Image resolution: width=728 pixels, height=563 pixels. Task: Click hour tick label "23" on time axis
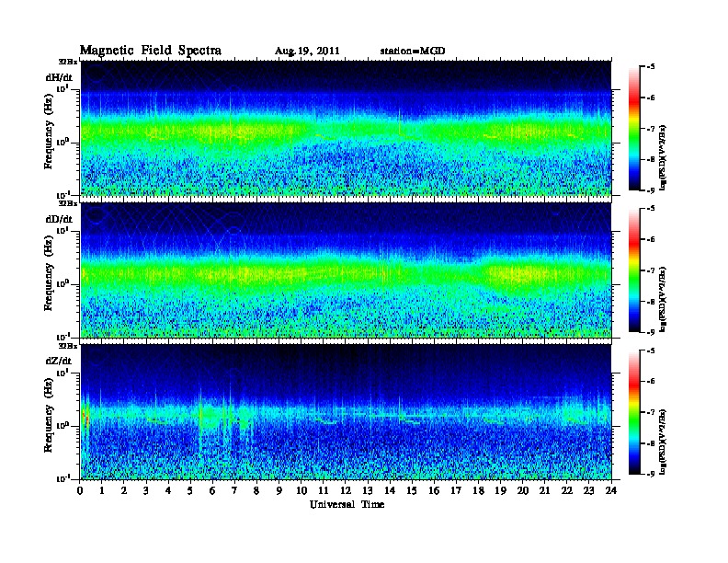coord(588,491)
